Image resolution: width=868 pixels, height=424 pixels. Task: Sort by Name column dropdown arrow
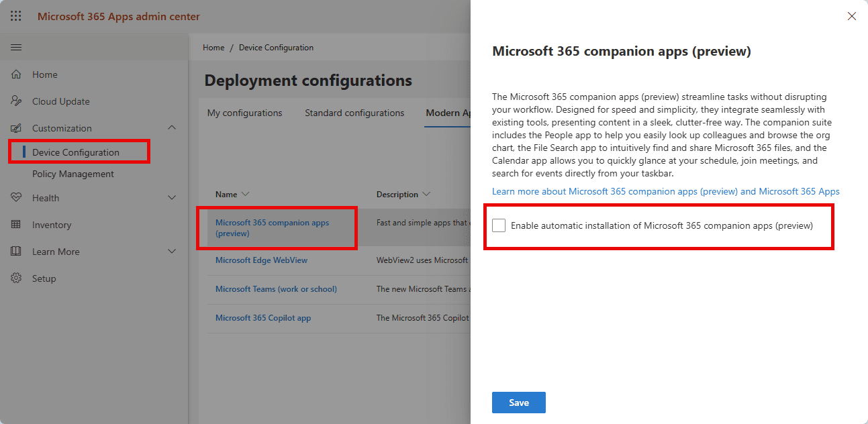click(x=245, y=195)
